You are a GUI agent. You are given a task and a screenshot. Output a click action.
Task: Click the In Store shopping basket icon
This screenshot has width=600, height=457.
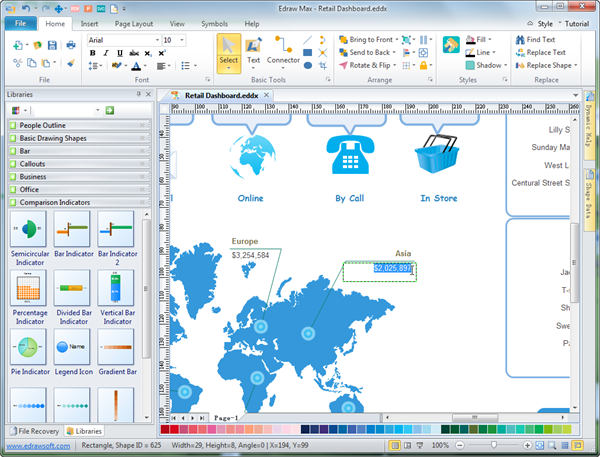(x=438, y=153)
